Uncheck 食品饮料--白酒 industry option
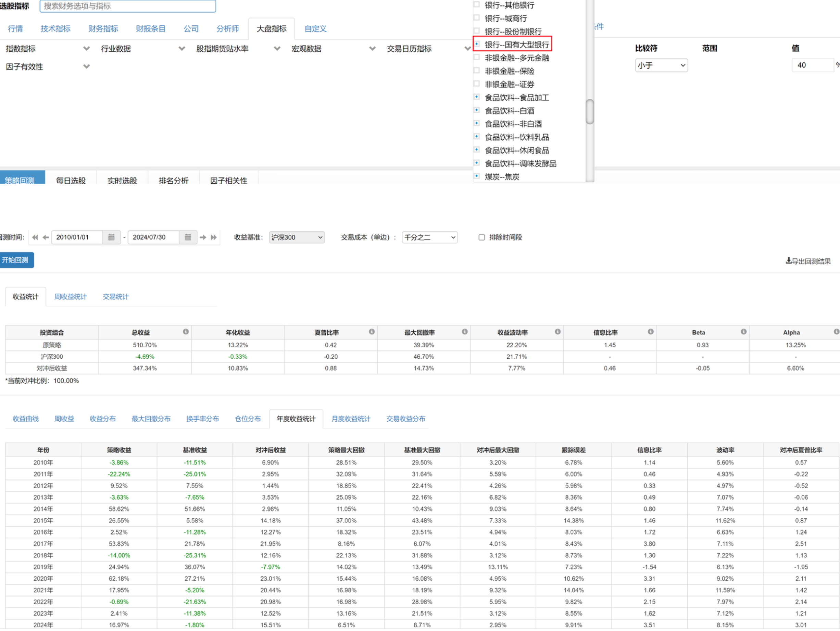840x631 pixels. point(477,110)
